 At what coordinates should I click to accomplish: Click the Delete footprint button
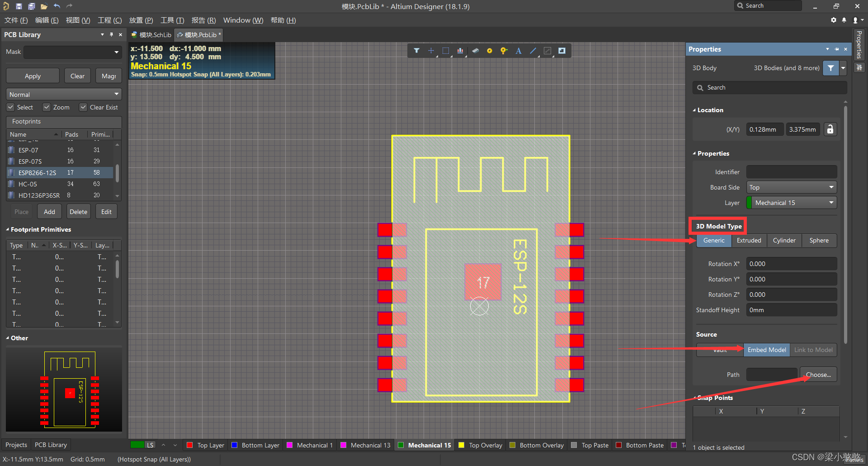[78, 212]
